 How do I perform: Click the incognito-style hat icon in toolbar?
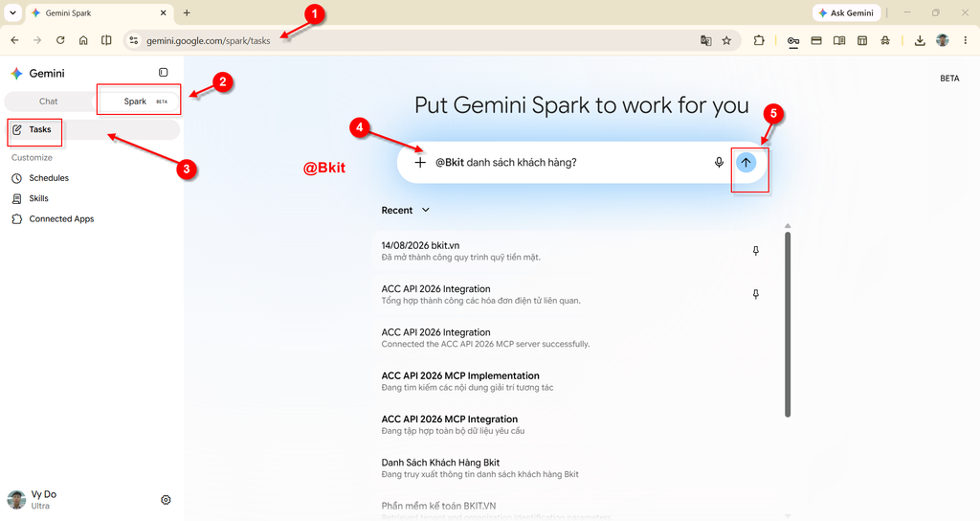885,40
